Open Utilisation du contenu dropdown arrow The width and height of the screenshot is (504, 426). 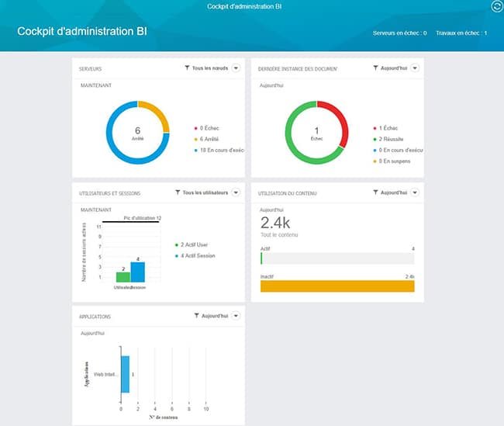(415, 192)
